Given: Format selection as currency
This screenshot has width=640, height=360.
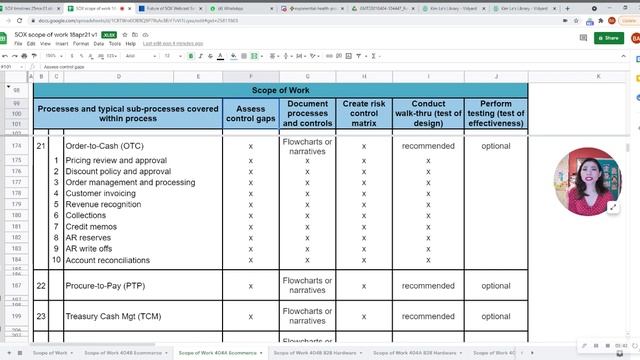Looking at the screenshot, I should point(72,56).
